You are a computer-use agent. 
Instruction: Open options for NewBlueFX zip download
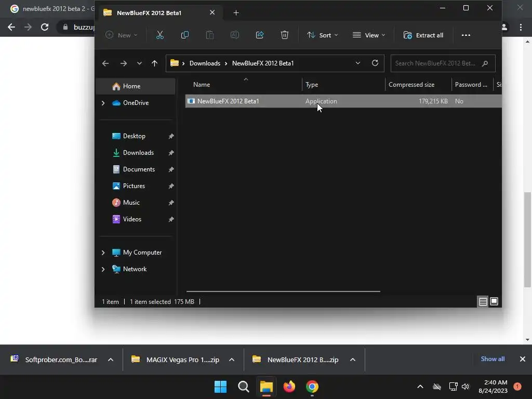353,360
